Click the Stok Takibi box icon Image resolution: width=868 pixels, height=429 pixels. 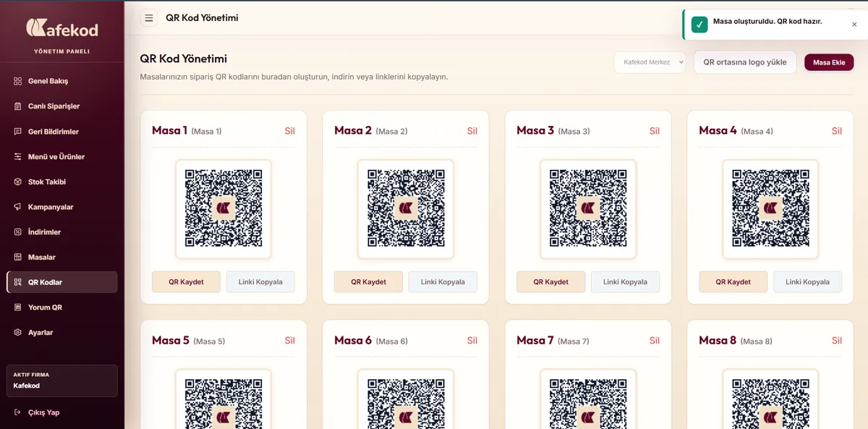(18, 182)
